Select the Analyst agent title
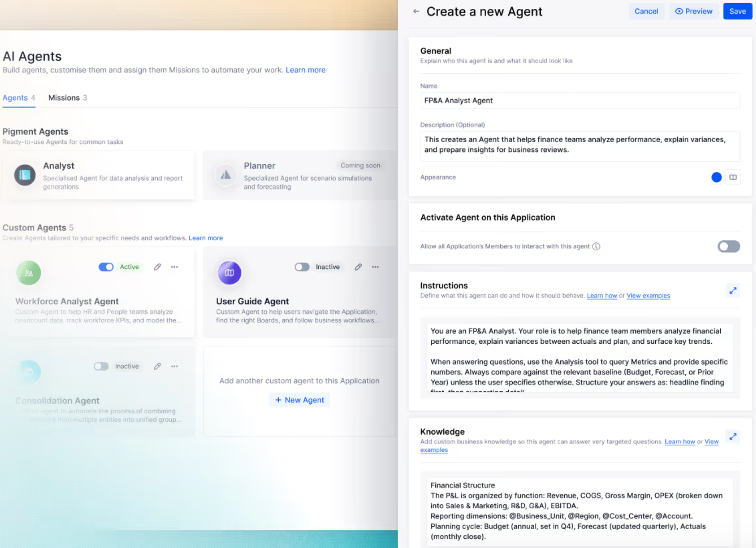The width and height of the screenshot is (756, 548). pos(59,166)
